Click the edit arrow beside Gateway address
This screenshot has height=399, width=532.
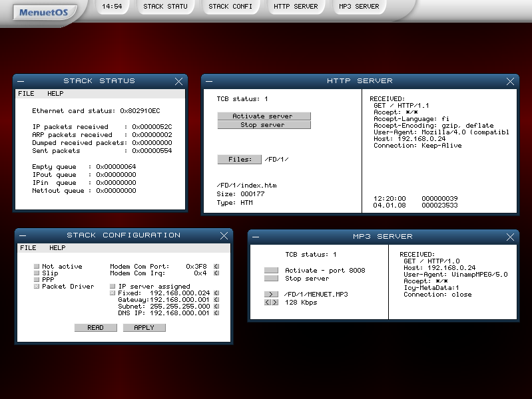[216, 300]
